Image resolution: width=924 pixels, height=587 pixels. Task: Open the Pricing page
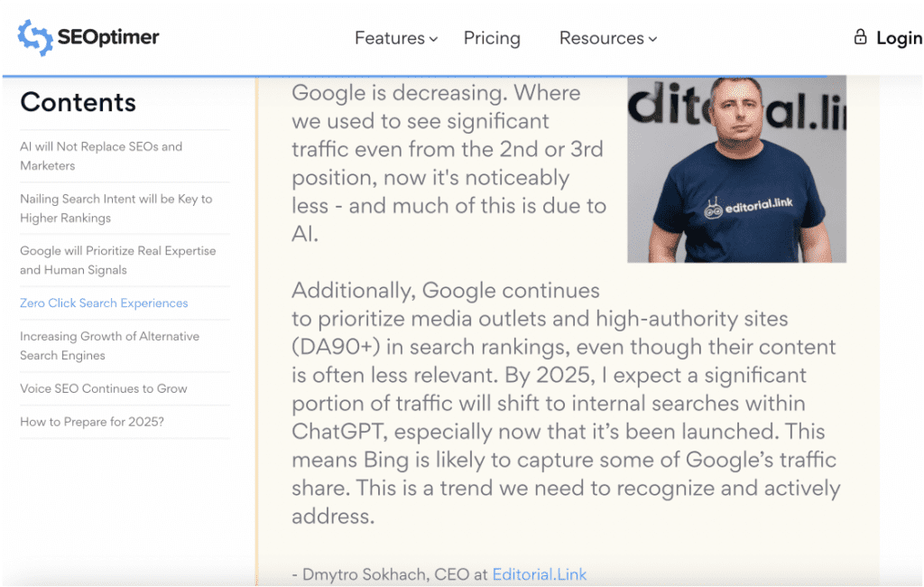pyautogui.click(x=492, y=38)
